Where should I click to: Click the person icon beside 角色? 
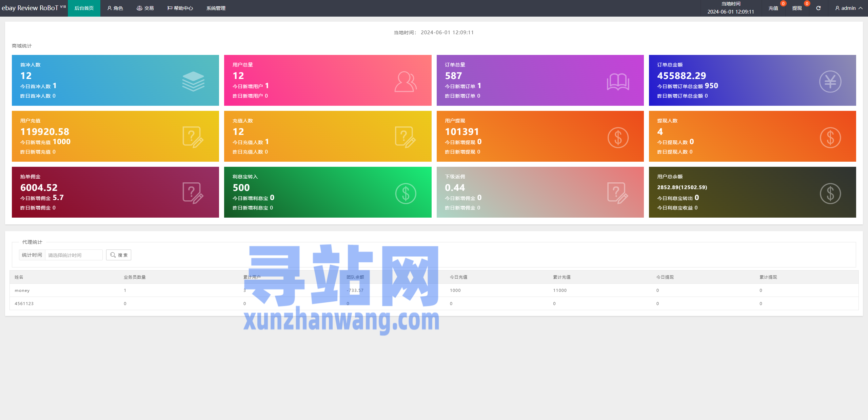(x=110, y=8)
